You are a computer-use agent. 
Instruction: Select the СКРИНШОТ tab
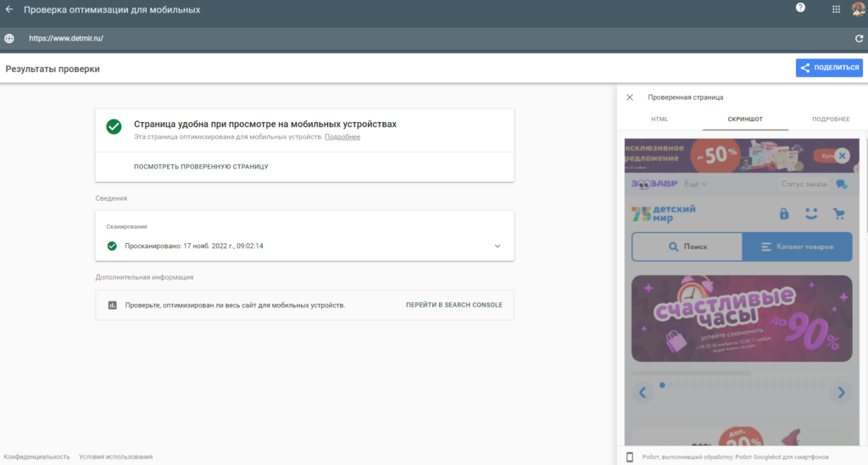(745, 119)
